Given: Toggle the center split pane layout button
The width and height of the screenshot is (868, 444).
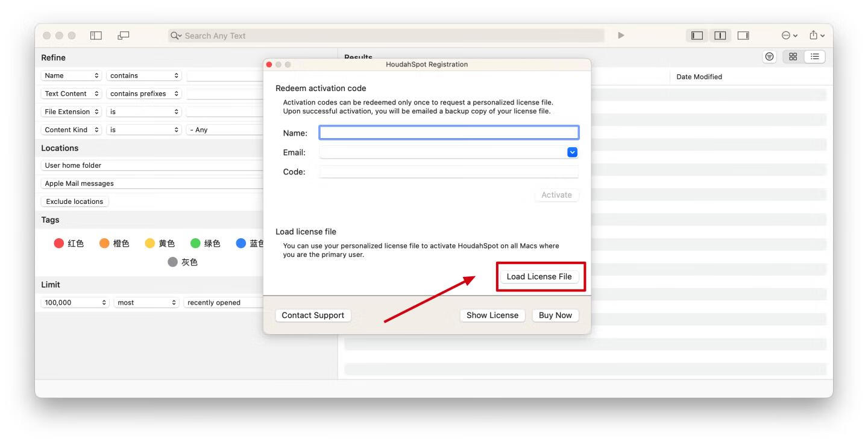Looking at the screenshot, I should click(720, 36).
